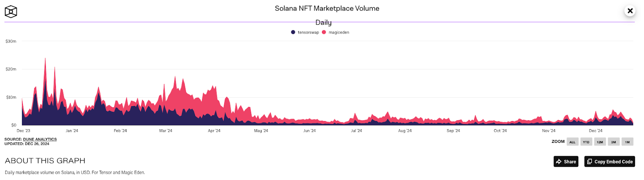Set zoom range to 1M

[x=627, y=142]
